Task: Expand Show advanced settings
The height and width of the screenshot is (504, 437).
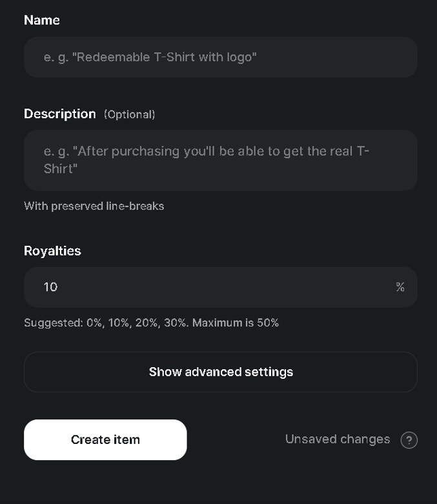Action: pos(221,372)
